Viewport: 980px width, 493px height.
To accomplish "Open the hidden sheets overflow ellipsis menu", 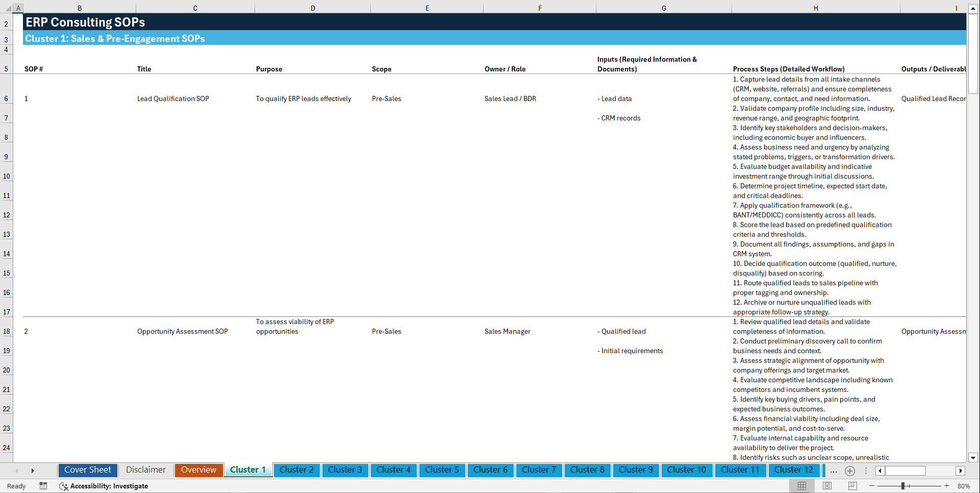I will click(x=834, y=471).
